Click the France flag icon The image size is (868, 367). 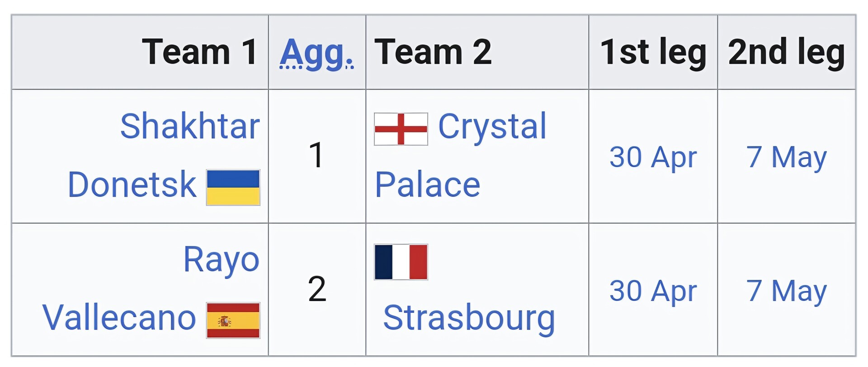pyautogui.click(x=401, y=262)
